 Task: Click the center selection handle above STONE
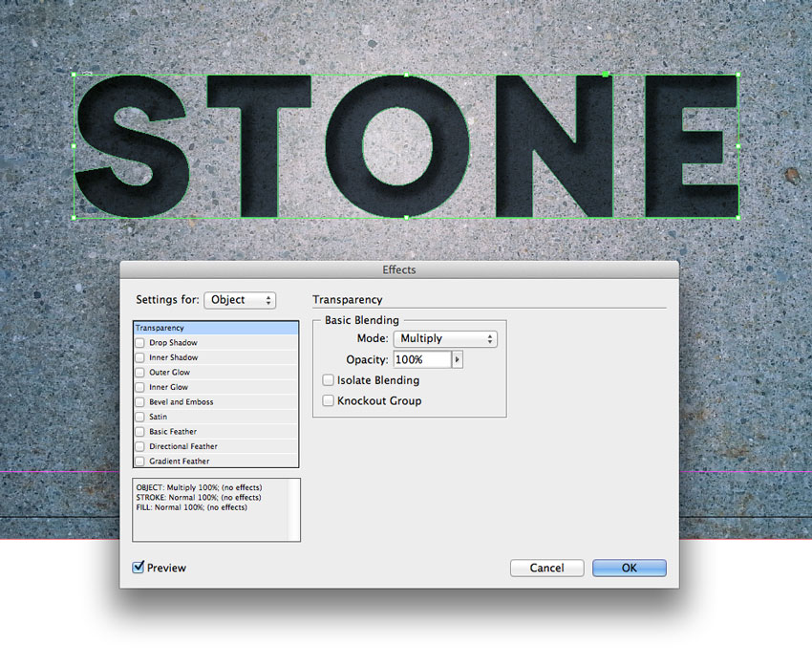(x=405, y=73)
